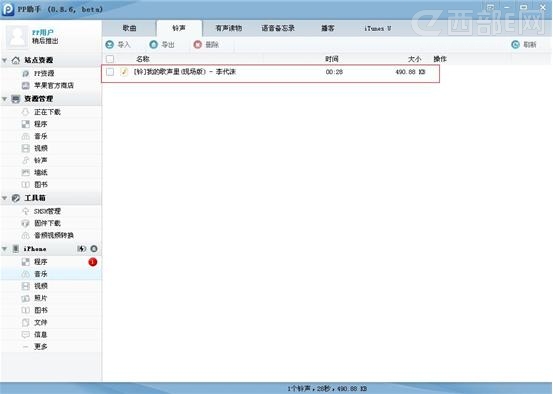The image size is (553, 394).
Task: Click the 导入 import toolbar button
Action: pos(118,45)
